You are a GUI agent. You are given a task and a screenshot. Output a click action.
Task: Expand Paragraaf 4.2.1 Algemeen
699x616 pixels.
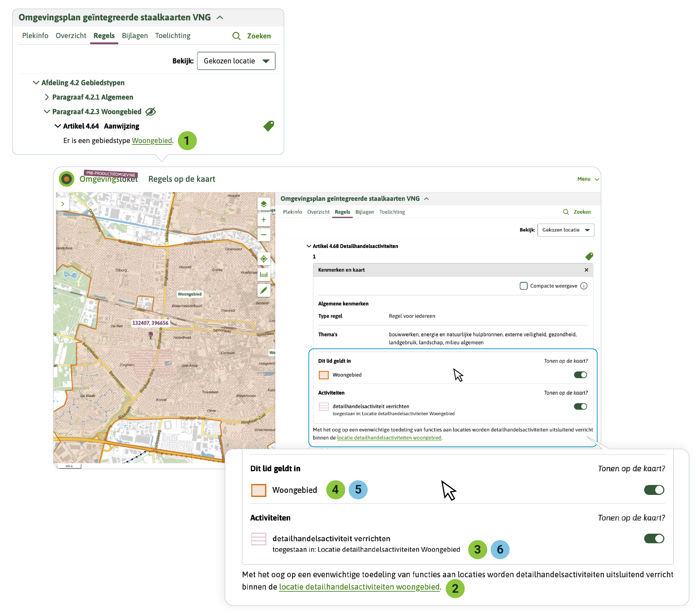point(47,97)
